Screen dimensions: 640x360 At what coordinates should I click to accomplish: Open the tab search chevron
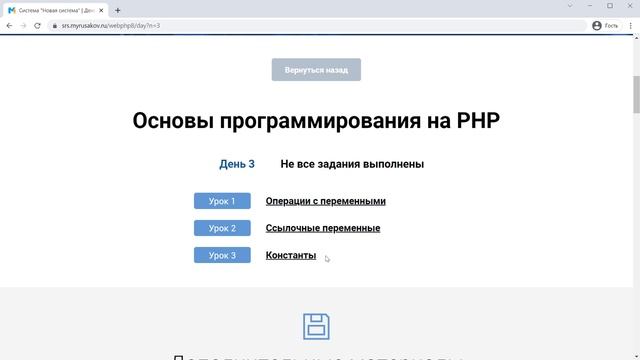point(570,6)
